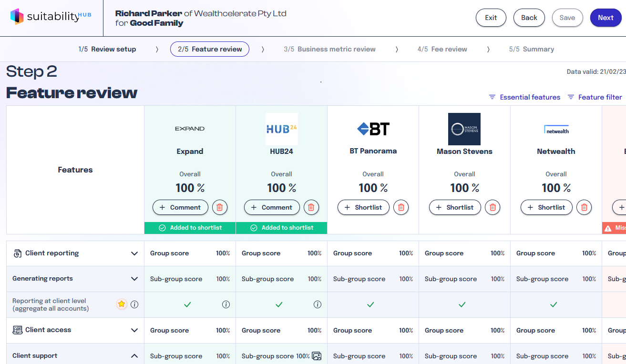This screenshot has width=626, height=364.
Task: Open Expand info icon in reporting row
Action: coord(226,304)
